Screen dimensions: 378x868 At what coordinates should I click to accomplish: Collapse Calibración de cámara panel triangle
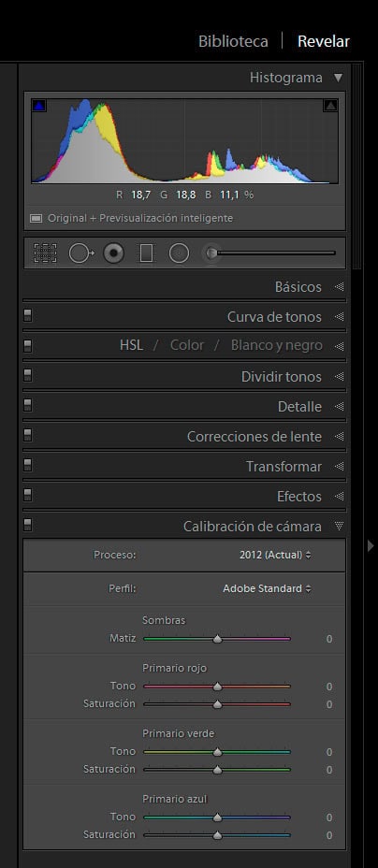(340, 526)
